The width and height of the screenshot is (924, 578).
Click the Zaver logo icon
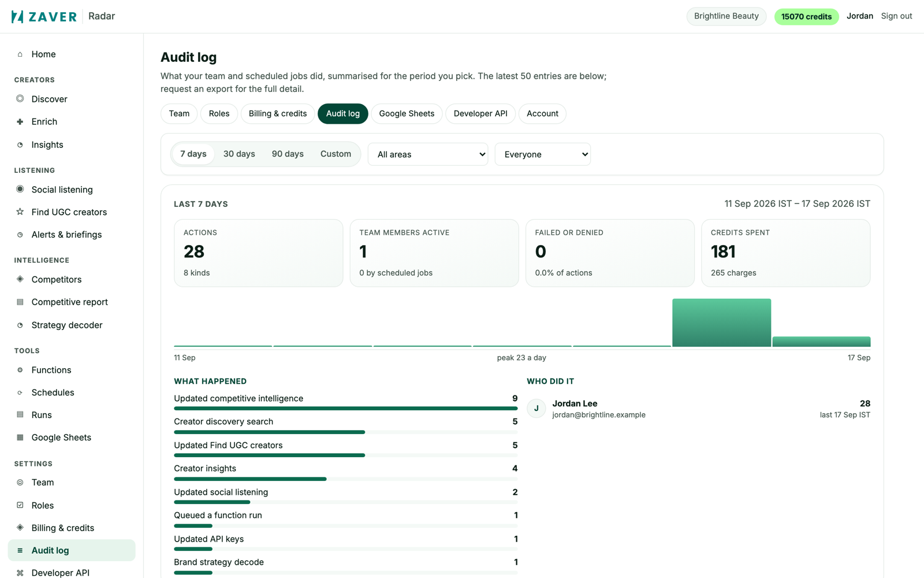(x=17, y=16)
